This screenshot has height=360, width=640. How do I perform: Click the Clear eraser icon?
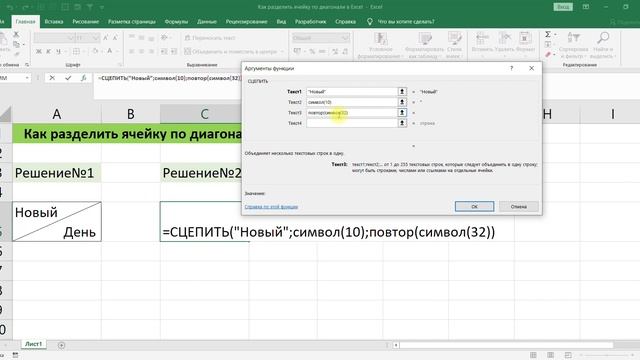coord(548,54)
